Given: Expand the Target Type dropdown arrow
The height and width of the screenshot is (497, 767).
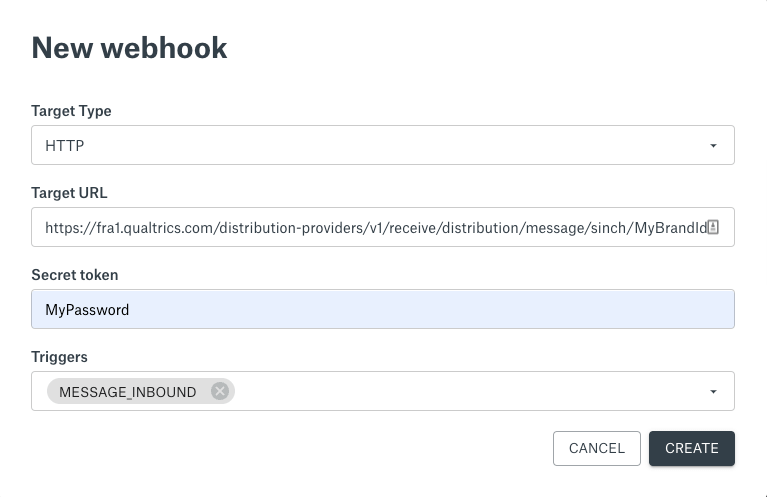Looking at the screenshot, I should [713, 145].
